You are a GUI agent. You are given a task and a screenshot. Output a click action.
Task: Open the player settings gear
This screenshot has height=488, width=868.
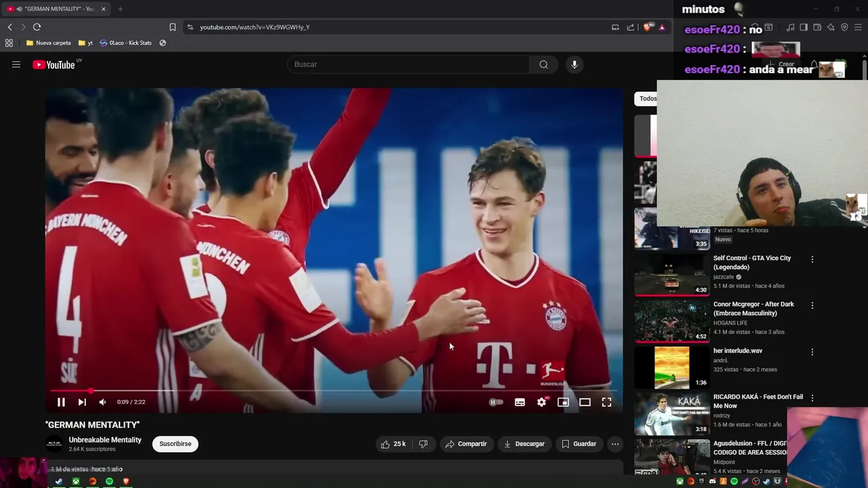click(x=541, y=402)
